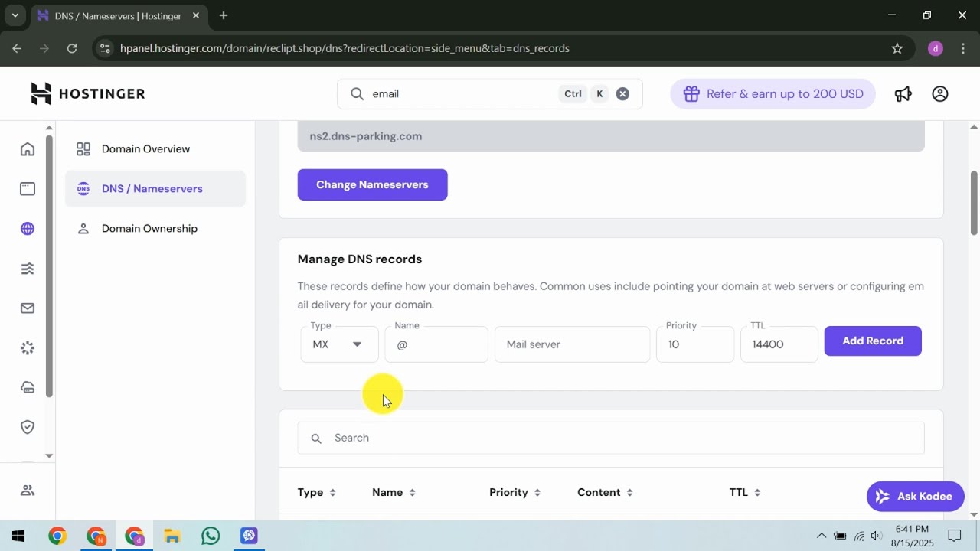Image resolution: width=980 pixels, height=551 pixels.
Task: Click the search magnifier icon in top bar
Action: 357,93
